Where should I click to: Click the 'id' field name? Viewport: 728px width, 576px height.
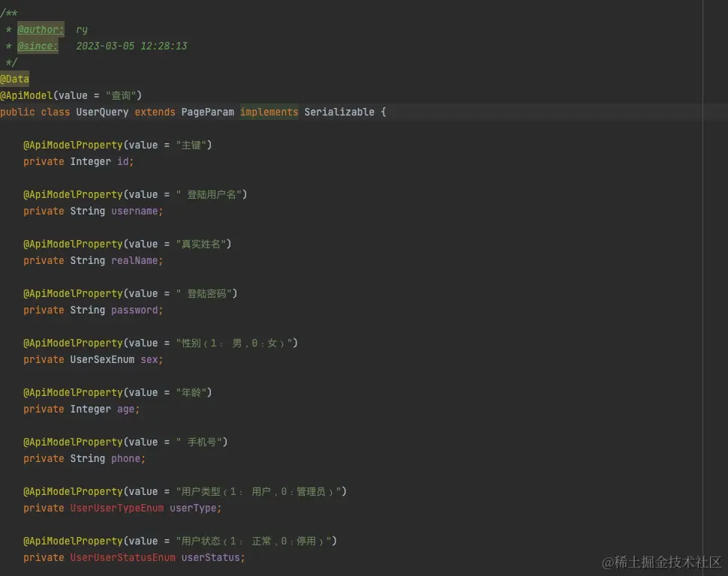pyautogui.click(x=122, y=161)
